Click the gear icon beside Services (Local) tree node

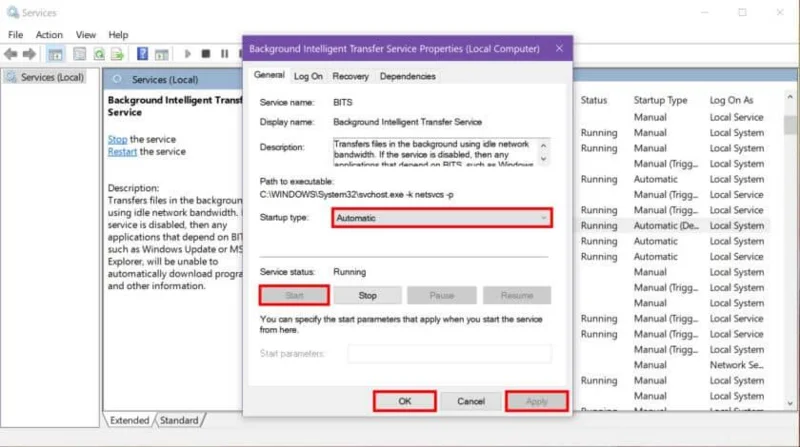click(x=11, y=77)
